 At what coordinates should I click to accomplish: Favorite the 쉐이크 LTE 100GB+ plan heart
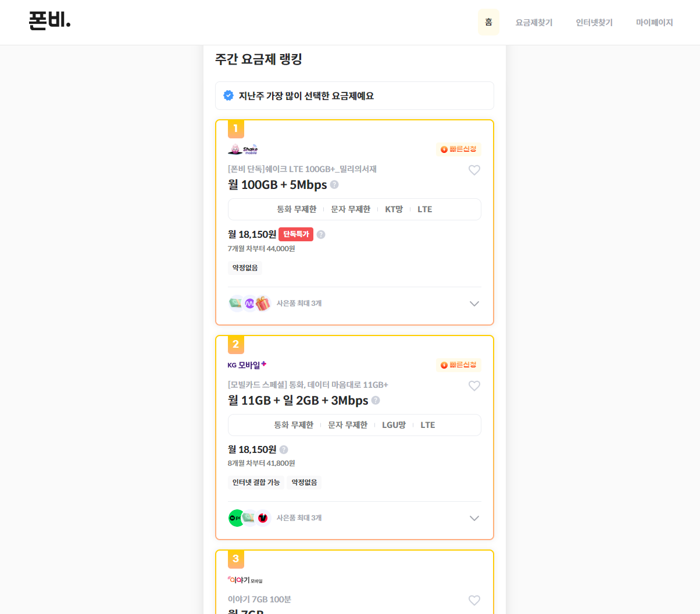point(474,170)
